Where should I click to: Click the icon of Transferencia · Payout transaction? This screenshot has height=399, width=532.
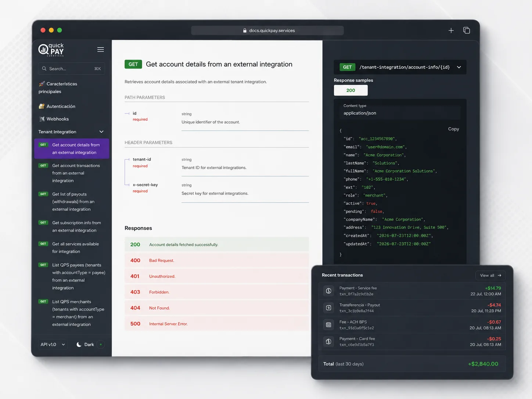(x=328, y=308)
